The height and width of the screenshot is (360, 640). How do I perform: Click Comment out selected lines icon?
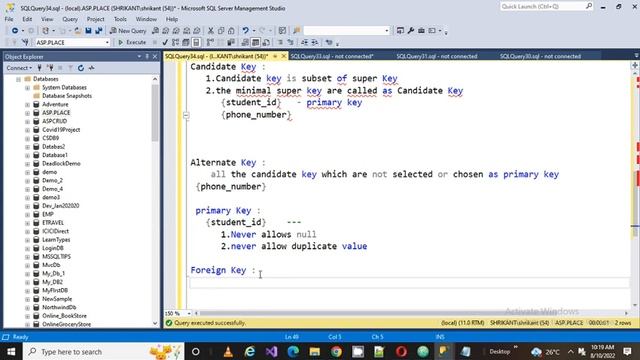280,42
